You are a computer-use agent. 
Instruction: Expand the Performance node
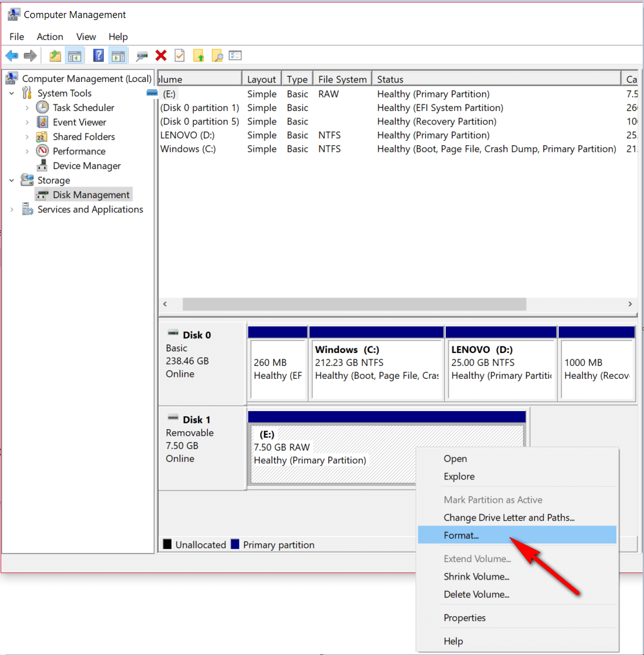click(27, 151)
